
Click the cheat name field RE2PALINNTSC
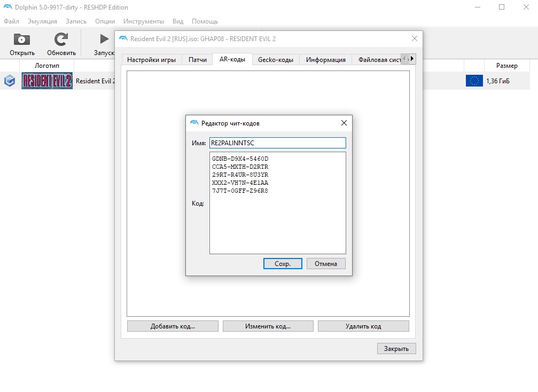[x=278, y=143]
